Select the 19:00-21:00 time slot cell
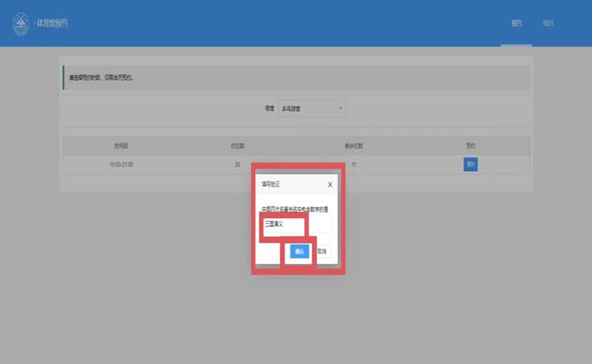Image resolution: width=592 pixels, height=364 pixels. (x=121, y=165)
